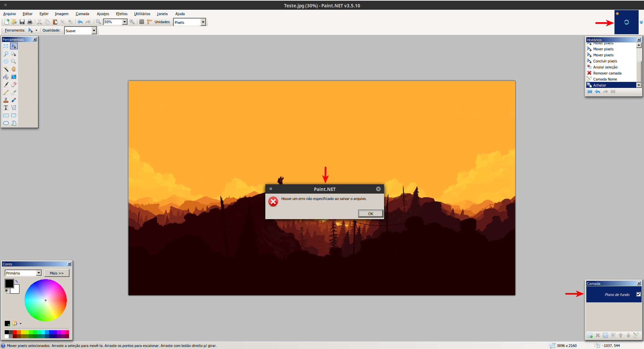Click the Mais >> button
This screenshot has width=644, height=349.
coord(57,273)
